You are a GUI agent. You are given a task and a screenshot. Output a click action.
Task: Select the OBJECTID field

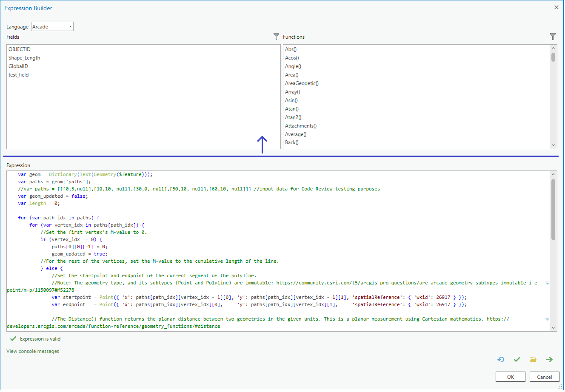click(x=20, y=49)
